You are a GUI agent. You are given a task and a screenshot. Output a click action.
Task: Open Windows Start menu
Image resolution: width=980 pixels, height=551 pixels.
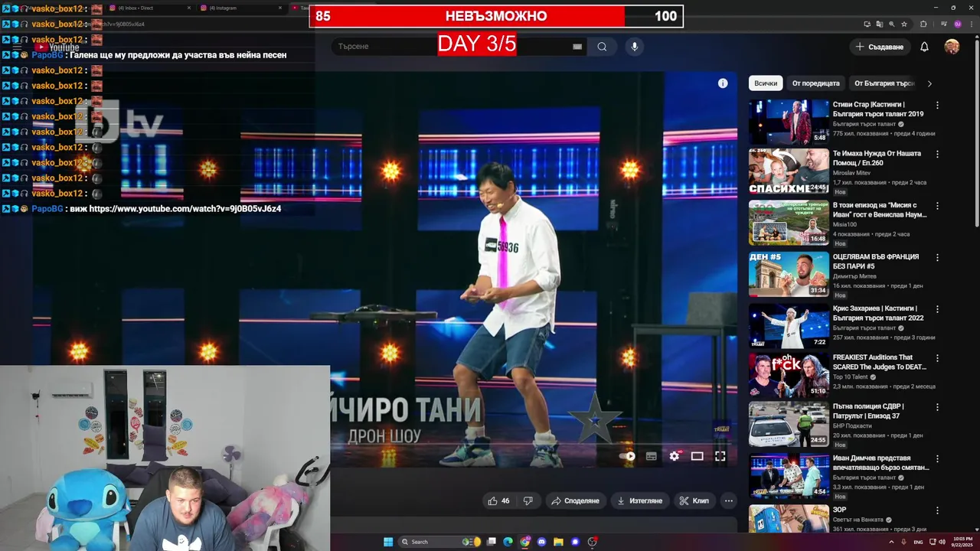pyautogui.click(x=388, y=542)
